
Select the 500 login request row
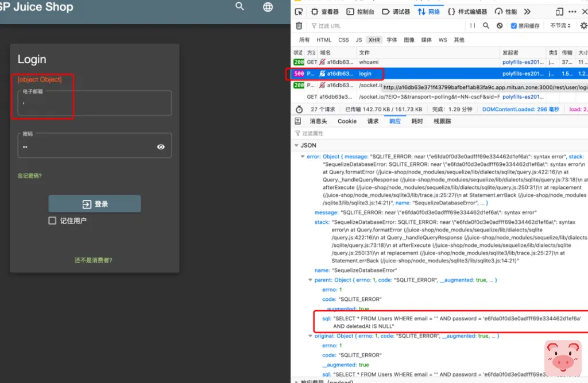[440, 73]
